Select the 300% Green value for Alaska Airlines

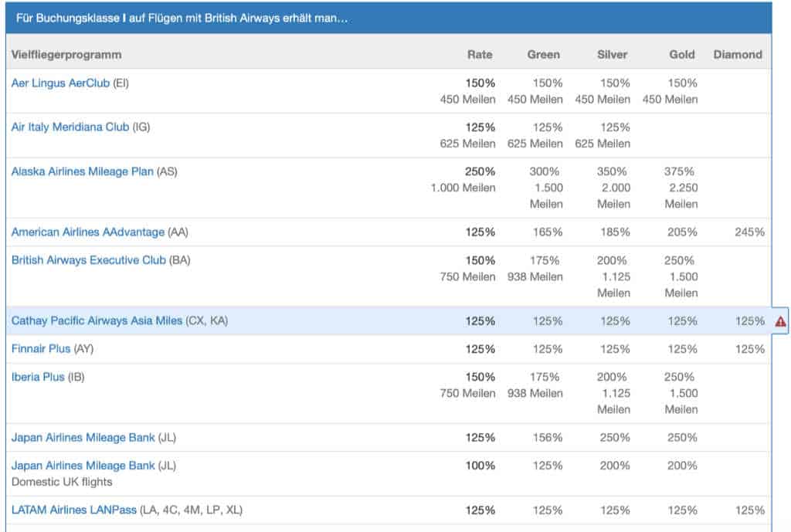coord(545,171)
